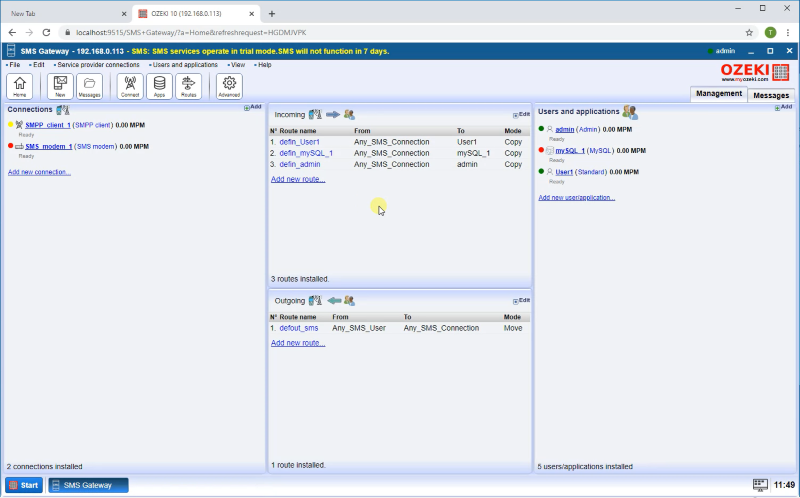Open the User1 standard user link
800x498 pixels.
pyautogui.click(x=564, y=172)
